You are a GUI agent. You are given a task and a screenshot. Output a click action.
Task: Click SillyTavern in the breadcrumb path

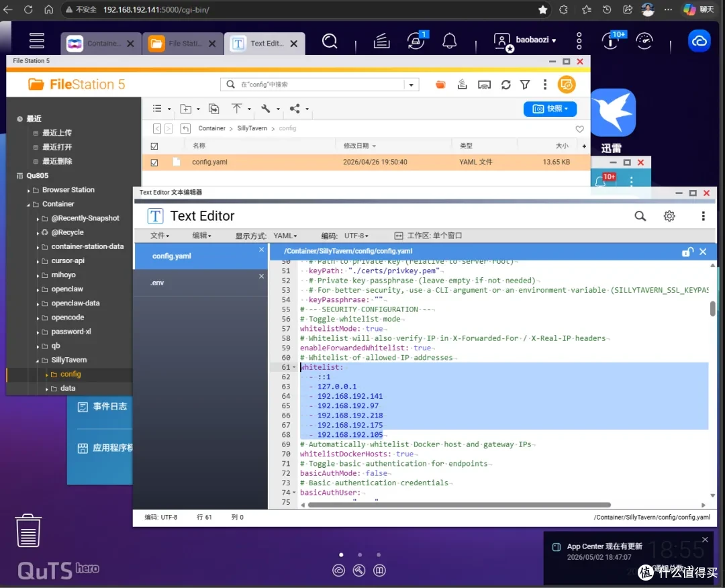coord(252,128)
